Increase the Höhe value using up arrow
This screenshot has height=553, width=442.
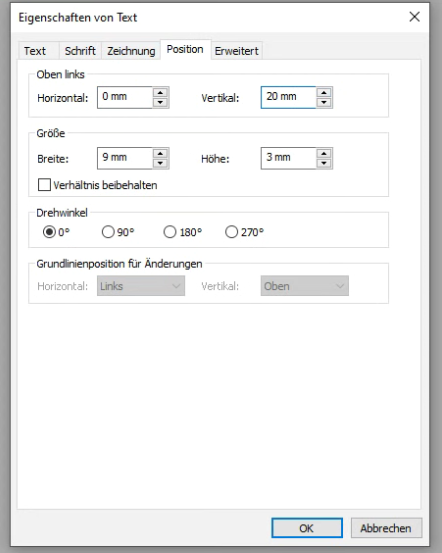324,153
